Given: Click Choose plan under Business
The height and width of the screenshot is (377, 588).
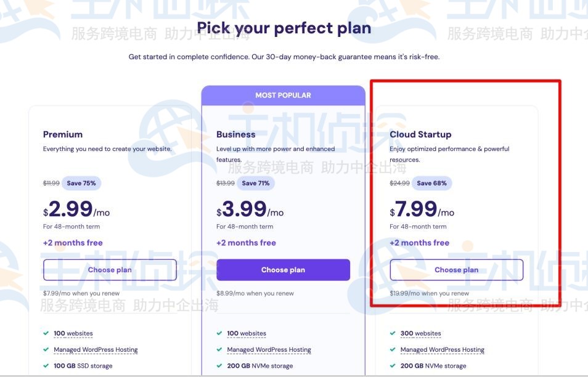Looking at the screenshot, I should coord(283,270).
